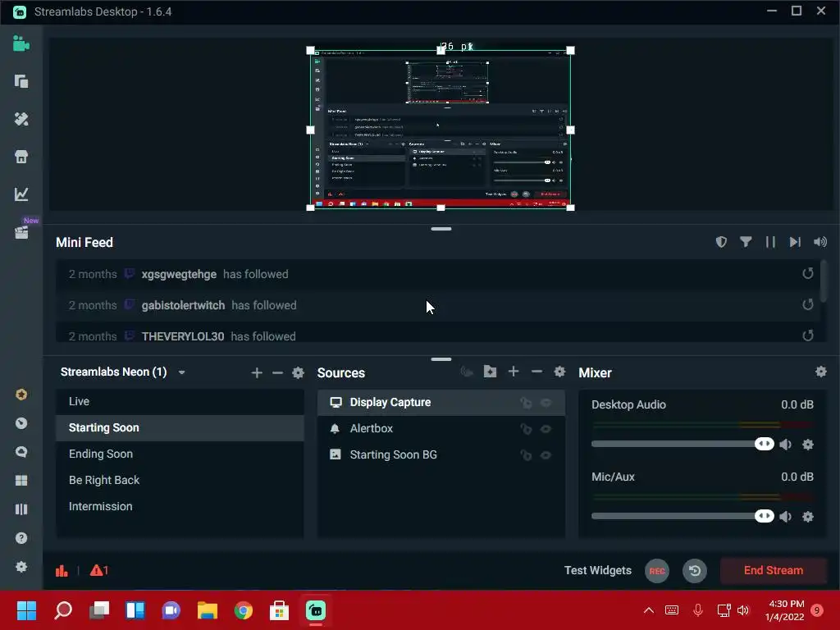Viewport: 840px width, 630px height.
Task: Open the Editor camera icon in sidebar
Action: (21, 43)
